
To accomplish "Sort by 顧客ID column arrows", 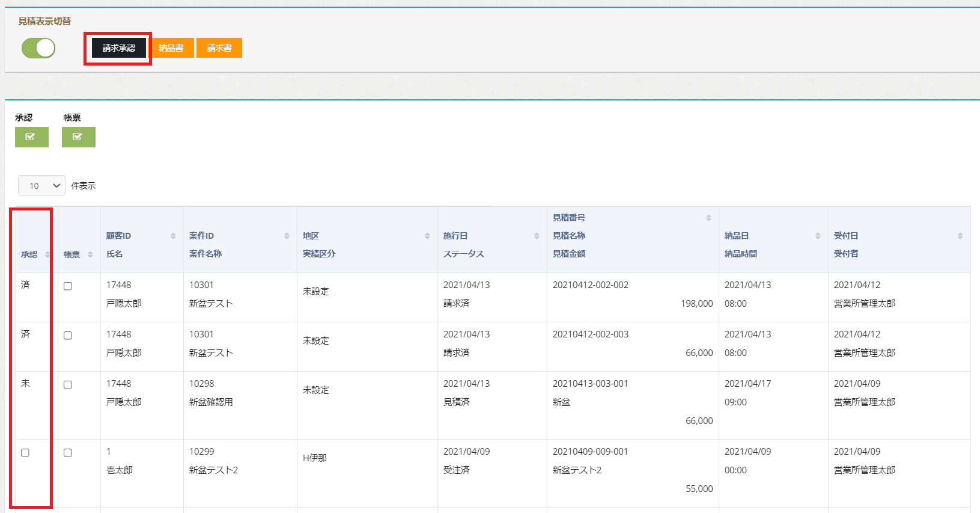I will 173,236.
